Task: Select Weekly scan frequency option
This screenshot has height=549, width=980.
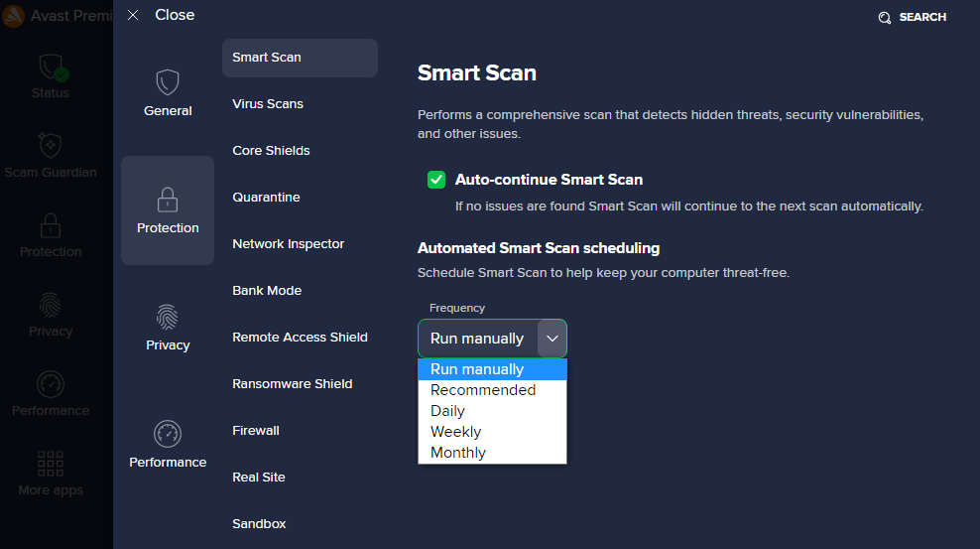Action: click(455, 432)
